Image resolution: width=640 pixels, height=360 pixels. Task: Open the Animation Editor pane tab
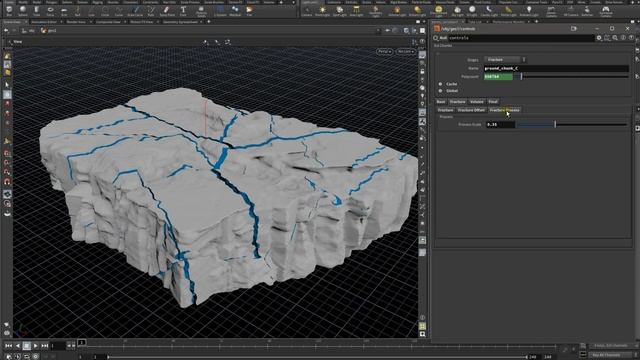[44, 22]
